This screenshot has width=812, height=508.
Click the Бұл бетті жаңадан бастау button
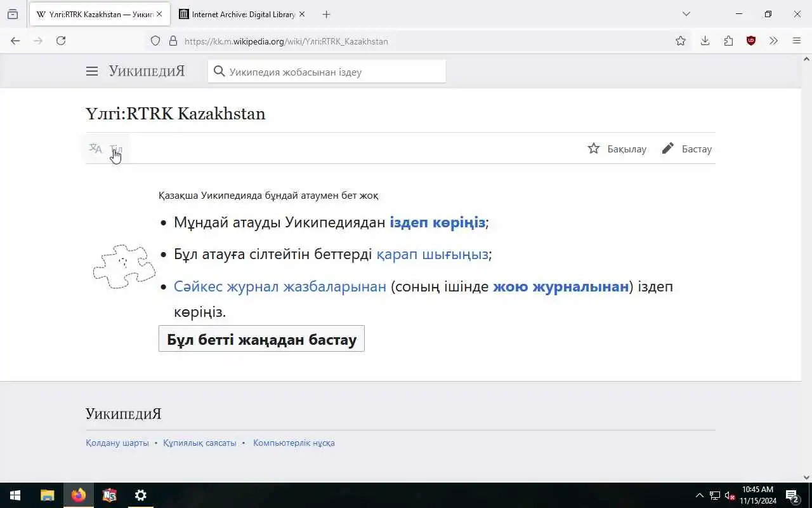[261, 339]
